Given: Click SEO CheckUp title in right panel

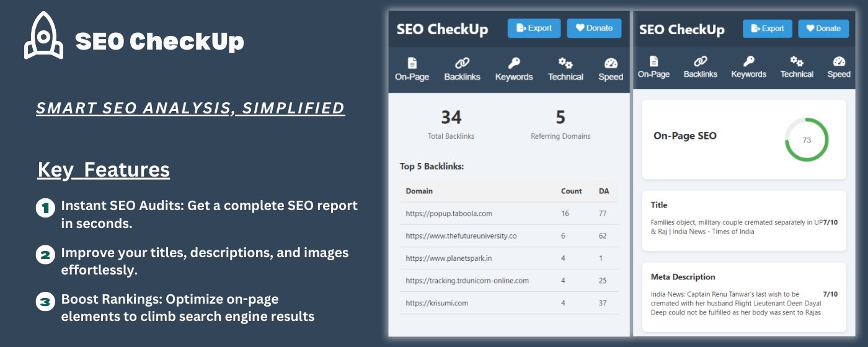Looking at the screenshot, I should (681, 30).
